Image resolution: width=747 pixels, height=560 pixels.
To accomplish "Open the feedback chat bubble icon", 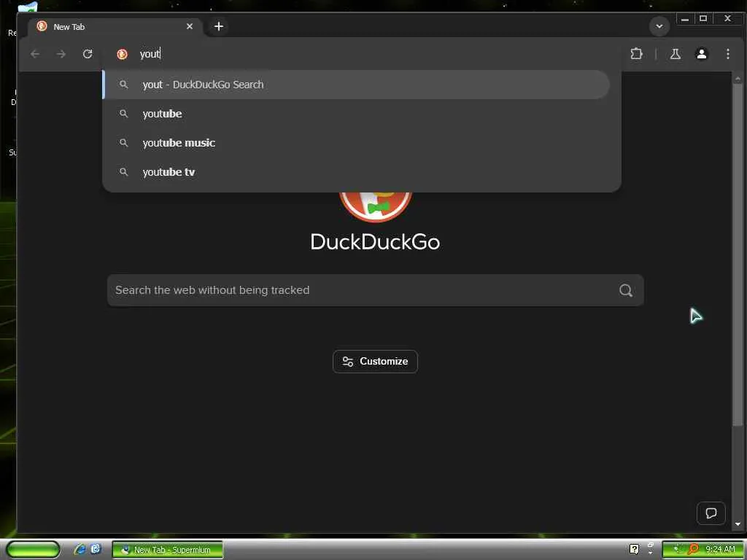I will point(711,513).
